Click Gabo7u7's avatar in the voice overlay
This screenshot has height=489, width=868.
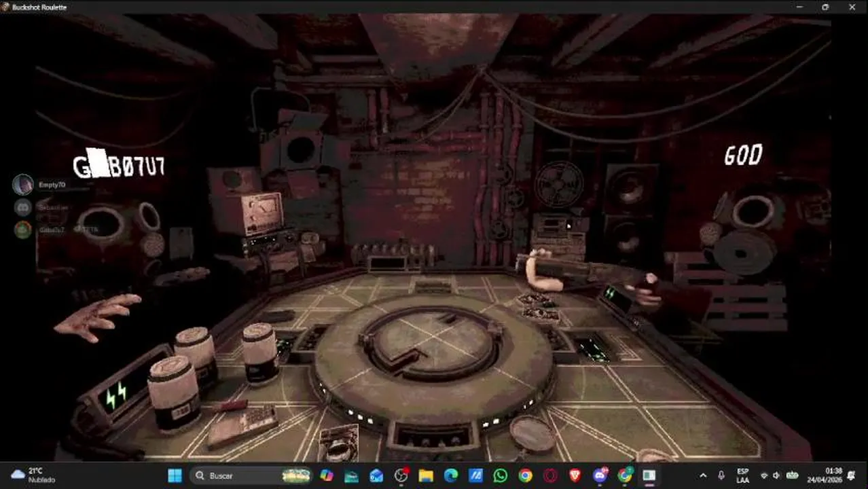pyautogui.click(x=23, y=230)
